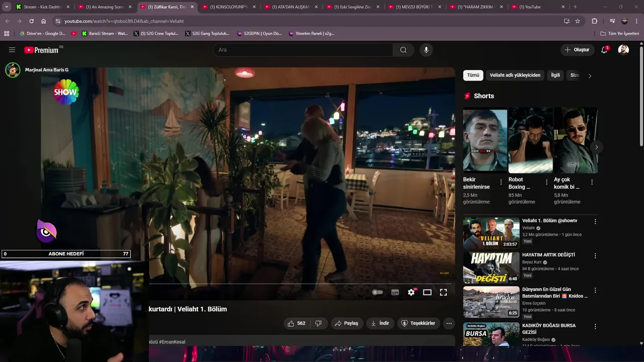Dislike the video with thumbs down
Viewport: 644px width, 362px height.
pos(318,323)
